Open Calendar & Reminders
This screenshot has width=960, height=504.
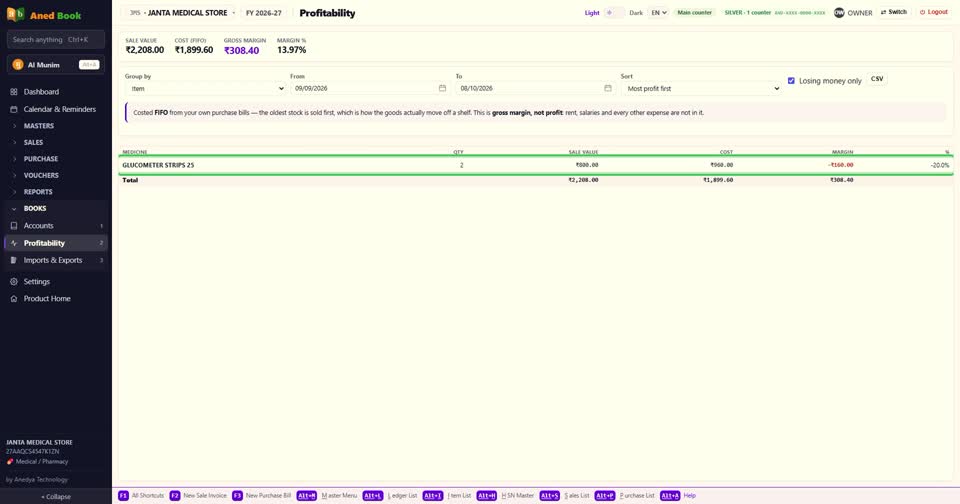(59, 109)
